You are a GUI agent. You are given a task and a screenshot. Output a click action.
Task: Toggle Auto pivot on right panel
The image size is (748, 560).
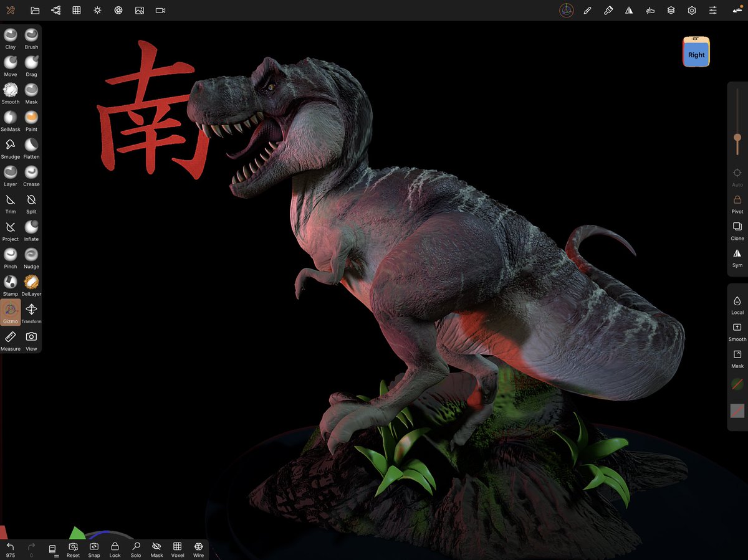tap(737, 176)
